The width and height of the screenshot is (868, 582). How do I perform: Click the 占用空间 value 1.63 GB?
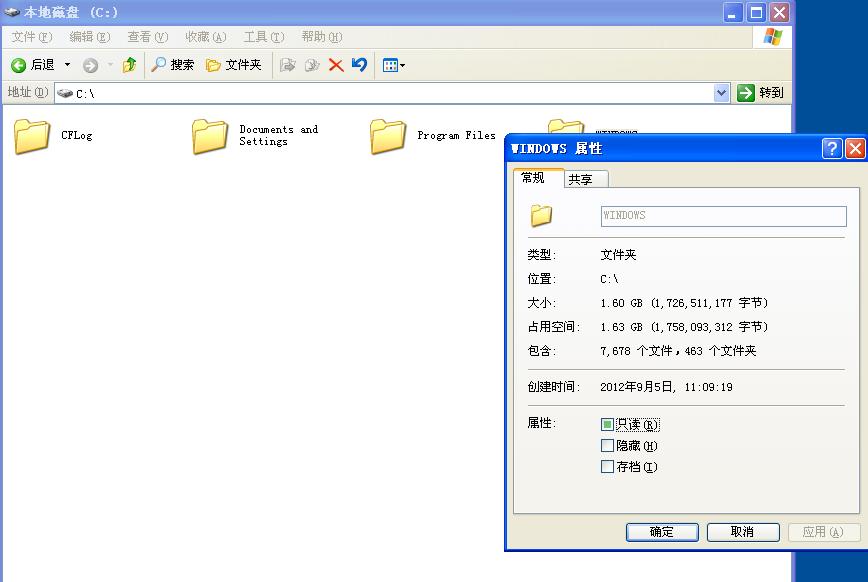[x=621, y=327]
